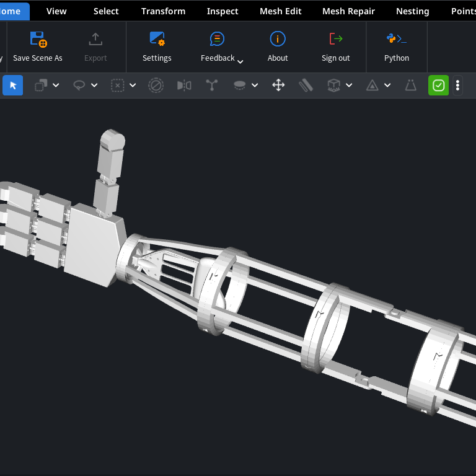Image resolution: width=476 pixels, height=476 pixels.
Task: Select the move arrows tool
Action: [278, 86]
